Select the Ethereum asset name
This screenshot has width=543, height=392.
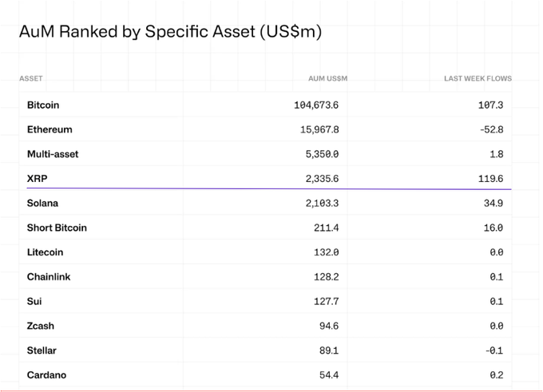[50, 129]
